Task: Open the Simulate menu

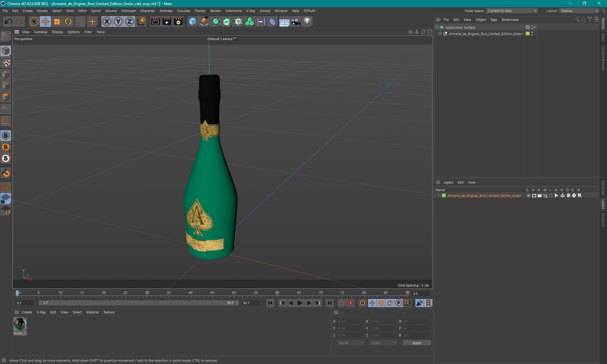Action: coord(183,11)
